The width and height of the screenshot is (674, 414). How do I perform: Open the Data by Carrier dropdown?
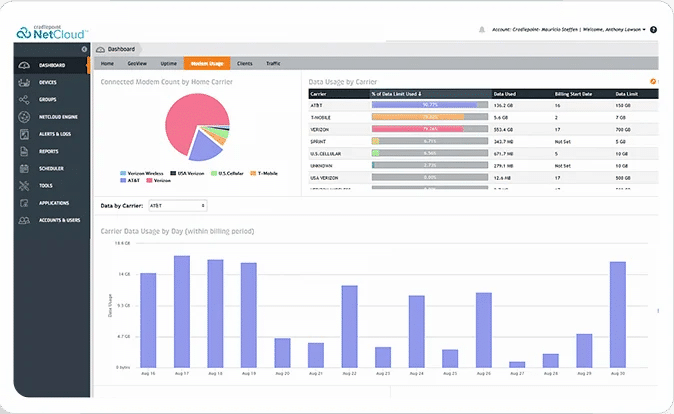[x=178, y=206]
